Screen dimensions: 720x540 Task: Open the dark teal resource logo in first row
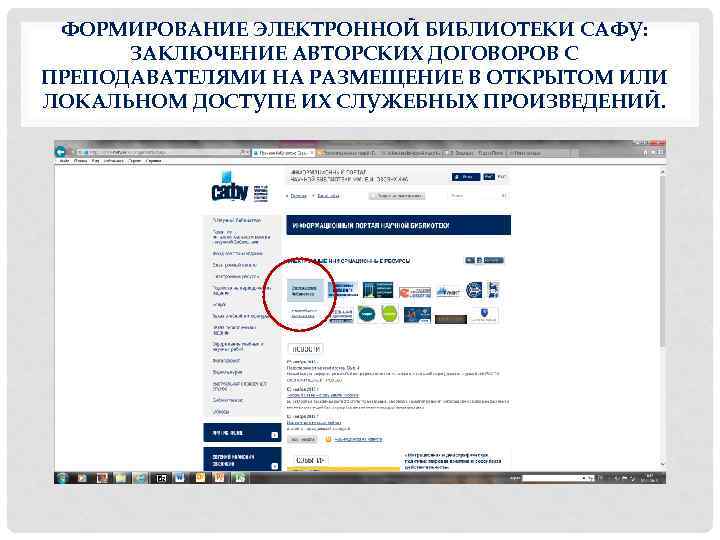377,290
